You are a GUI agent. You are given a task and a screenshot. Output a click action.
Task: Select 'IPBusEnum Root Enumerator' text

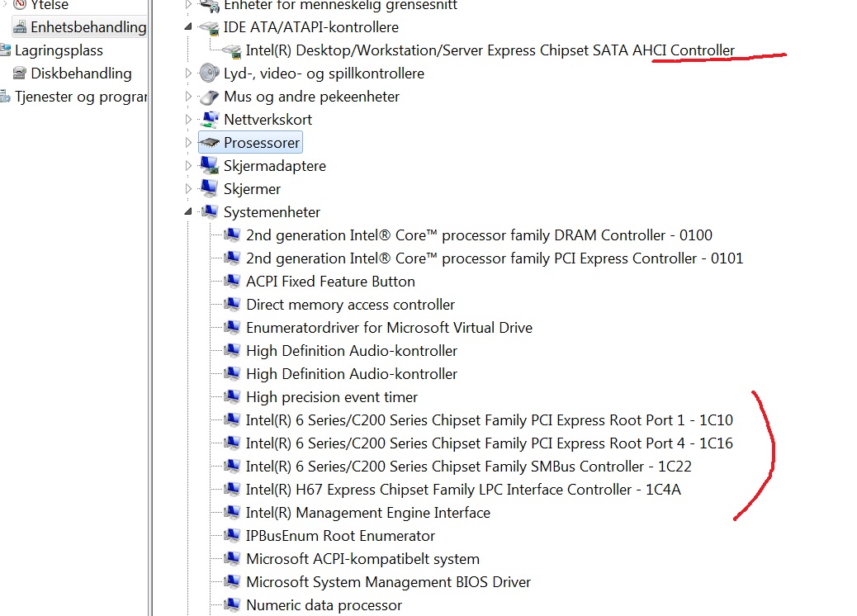tap(340, 536)
